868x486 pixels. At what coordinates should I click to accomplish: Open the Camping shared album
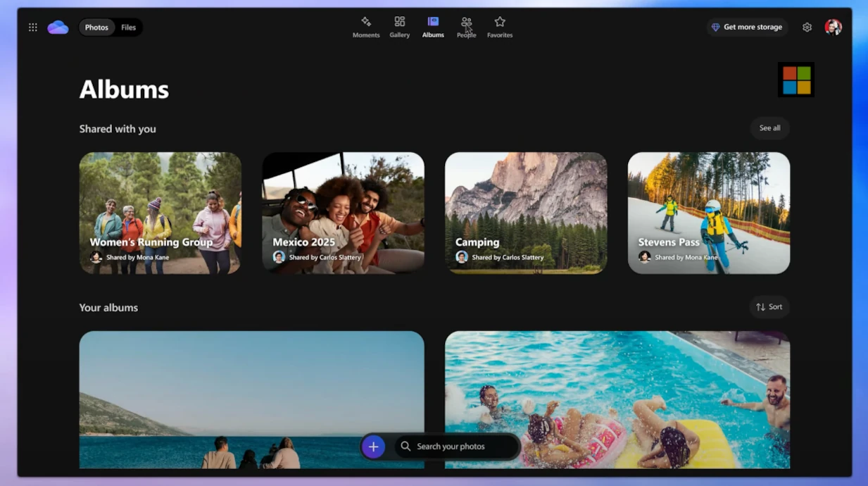click(x=526, y=213)
